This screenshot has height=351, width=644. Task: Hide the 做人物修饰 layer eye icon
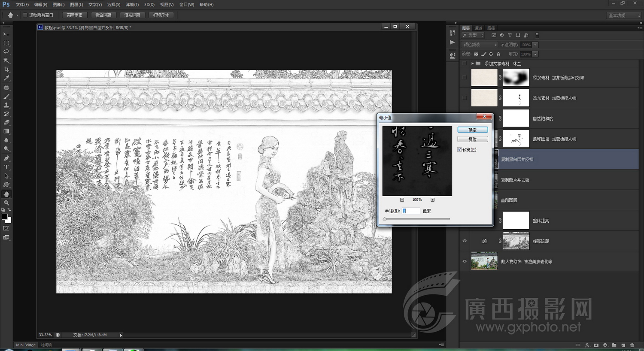click(x=465, y=261)
